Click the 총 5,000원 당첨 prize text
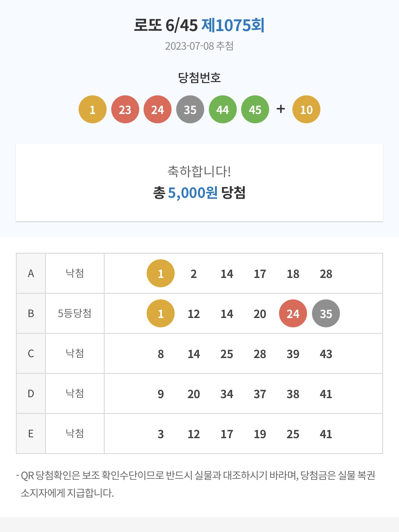Viewport: 399px width, 532px height. pos(199,193)
